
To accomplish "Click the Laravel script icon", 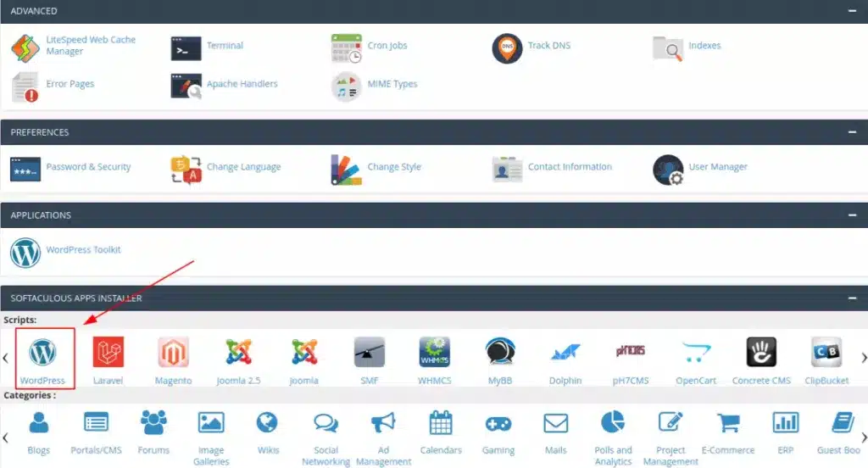I will tap(108, 352).
